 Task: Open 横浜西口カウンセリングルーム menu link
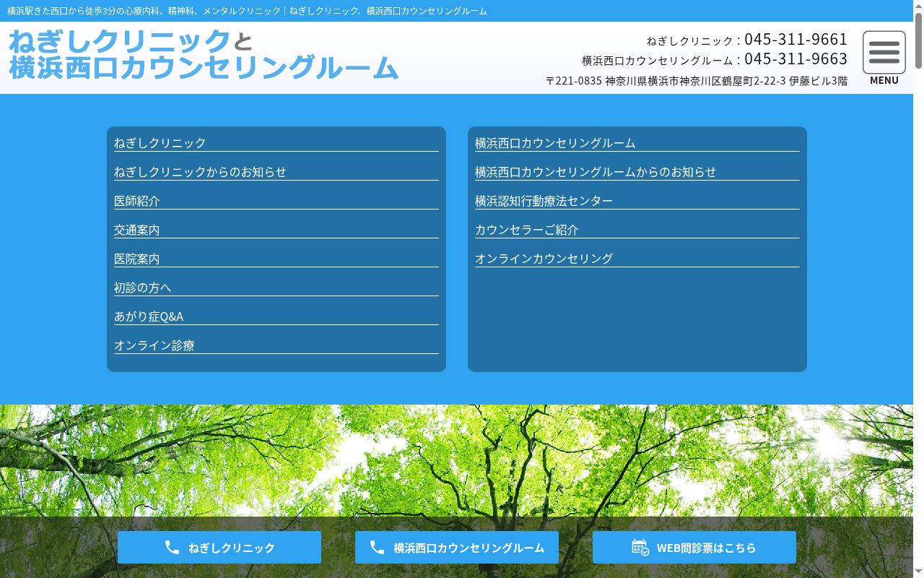[637, 143]
